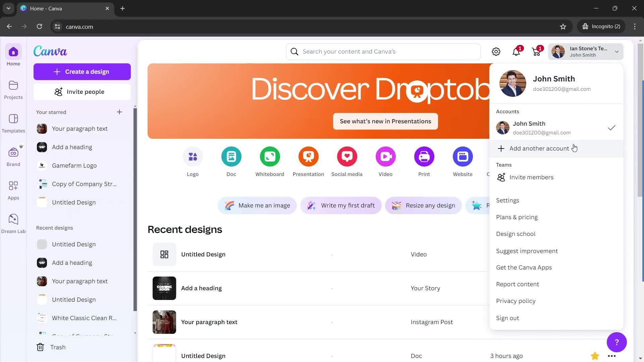Screen dimensions: 644x362
Task: Click the more options ellipsis on Untitled Design Doc row
Action: [612, 356]
